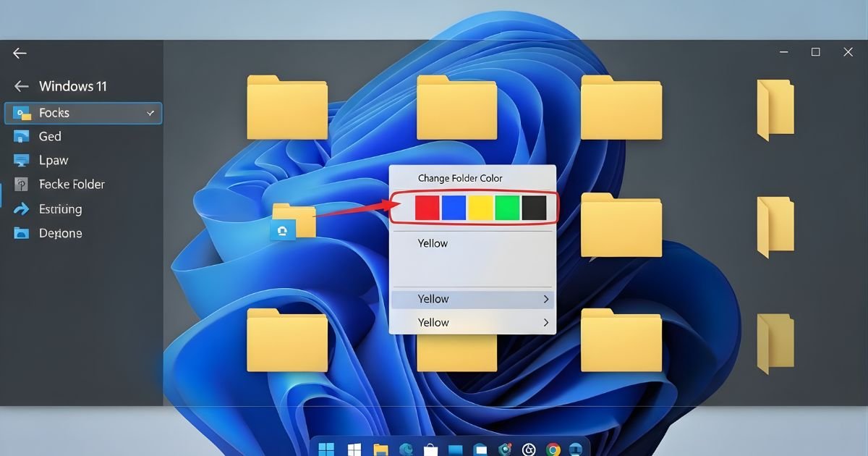Viewport: 868px width, 456px height.
Task: Open Edge browser from the taskbar
Action: [405, 449]
